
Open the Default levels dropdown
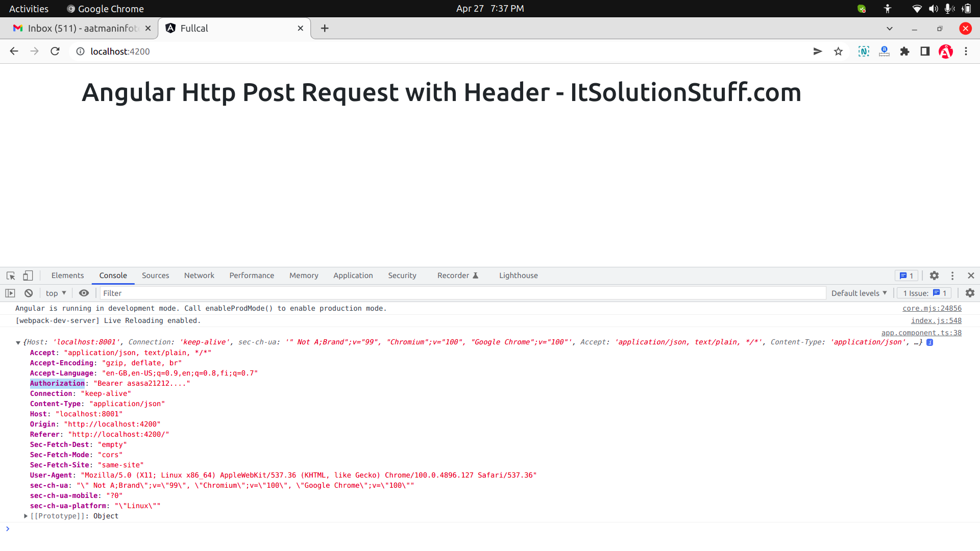tap(859, 293)
